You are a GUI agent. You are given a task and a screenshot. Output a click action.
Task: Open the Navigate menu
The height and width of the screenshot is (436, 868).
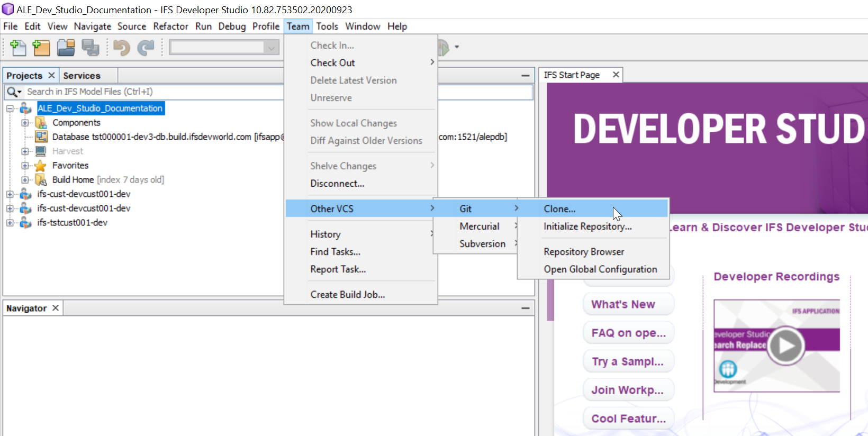93,26
